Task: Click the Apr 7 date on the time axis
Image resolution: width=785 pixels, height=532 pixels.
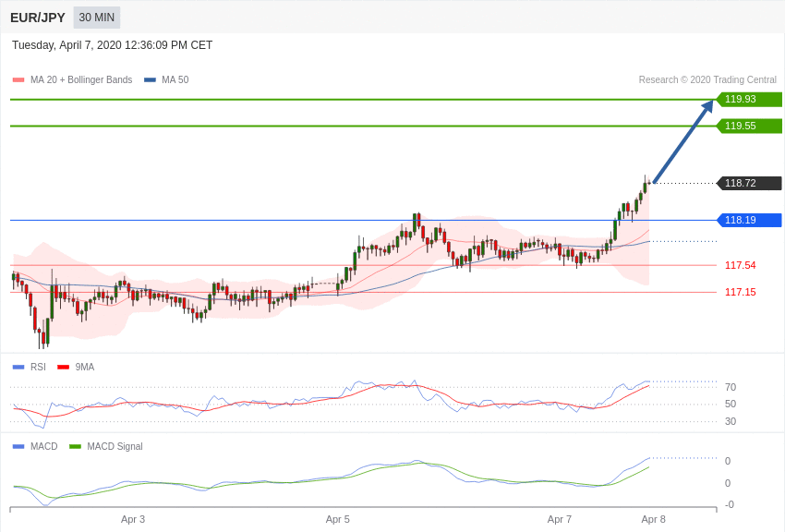Action: [x=560, y=519]
